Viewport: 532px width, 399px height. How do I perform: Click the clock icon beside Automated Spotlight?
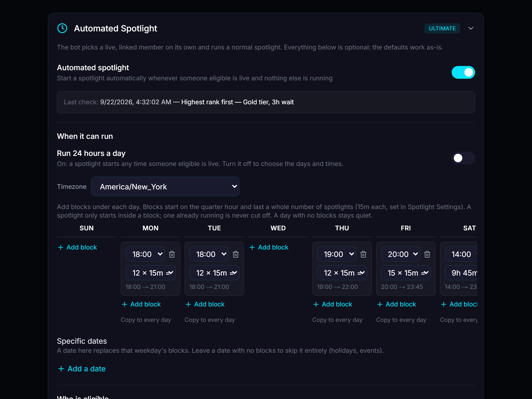point(62,28)
